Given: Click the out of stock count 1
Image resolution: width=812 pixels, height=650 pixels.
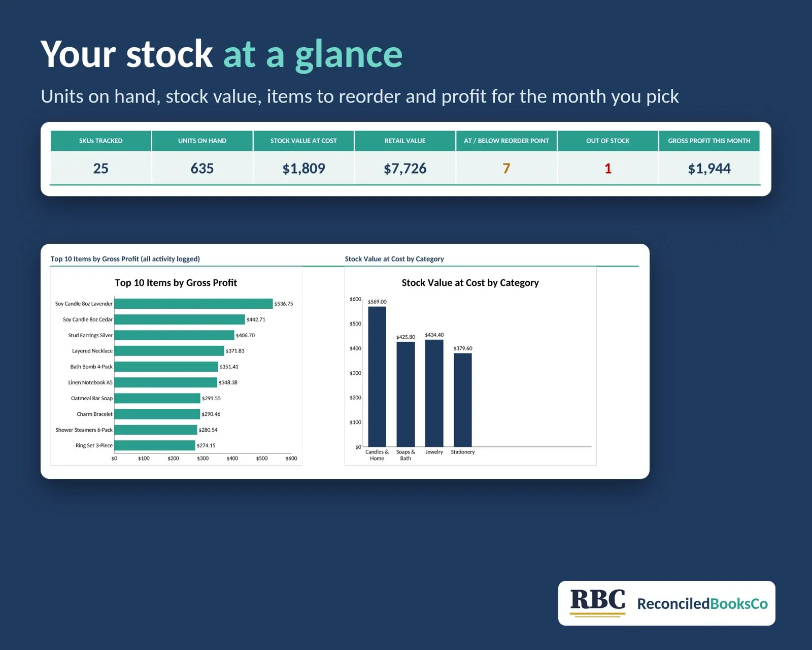Looking at the screenshot, I should [608, 169].
